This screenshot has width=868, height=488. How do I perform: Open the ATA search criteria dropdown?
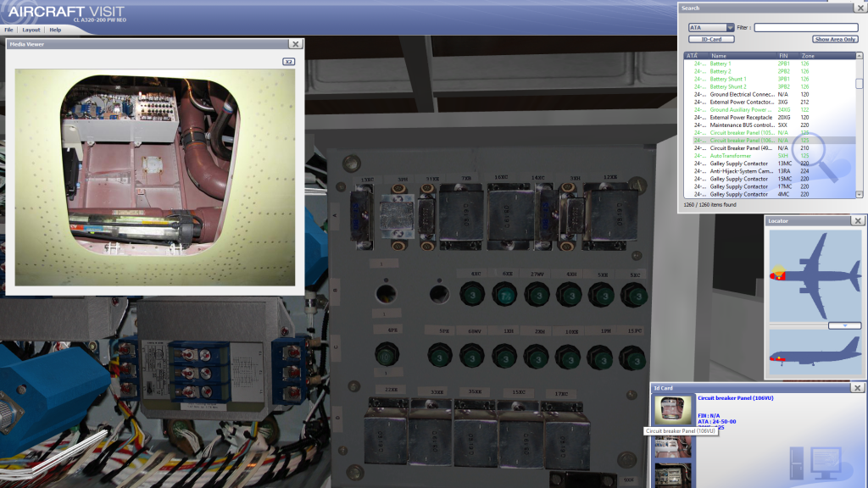[711, 27]
